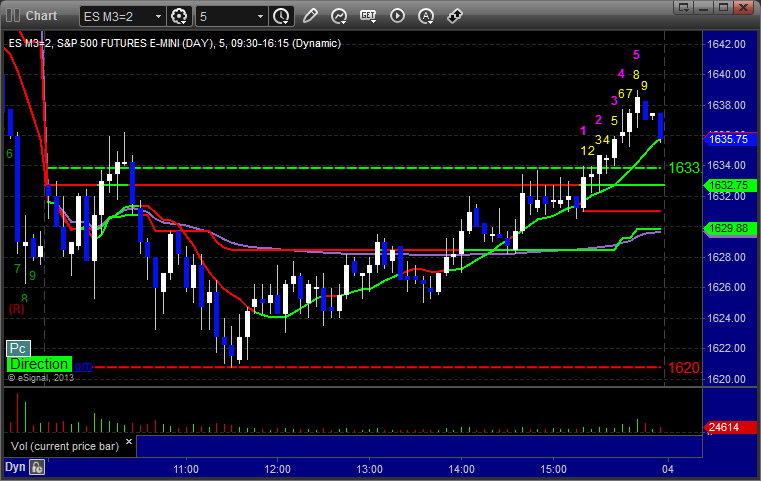Image resolution: width=761 pixels, height=481 pixels.
Task: Open the window pop-out menu icon
Action: (x=684, y=7)
